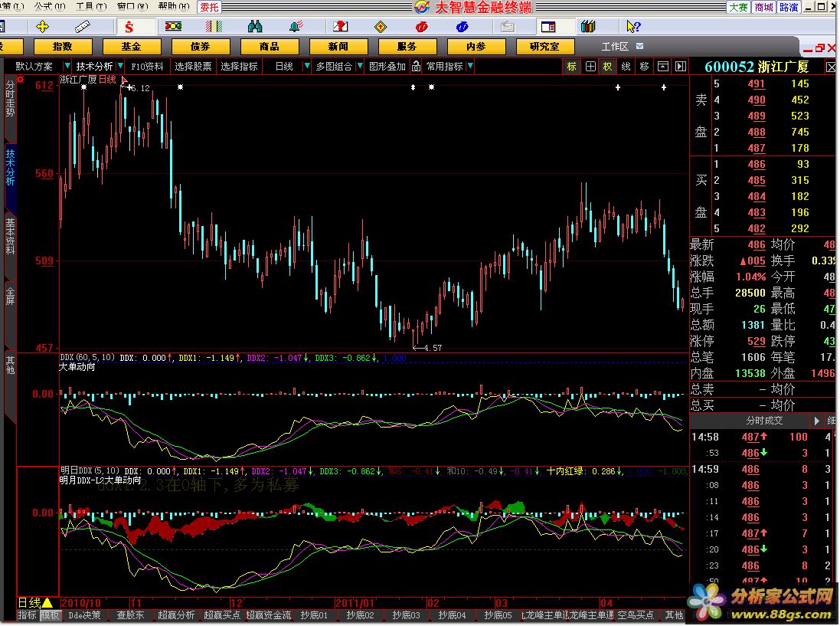Click the three-circles indicator icon in toolbar
The width and height of the screenshot is (840, 626).
click(173, 26)
